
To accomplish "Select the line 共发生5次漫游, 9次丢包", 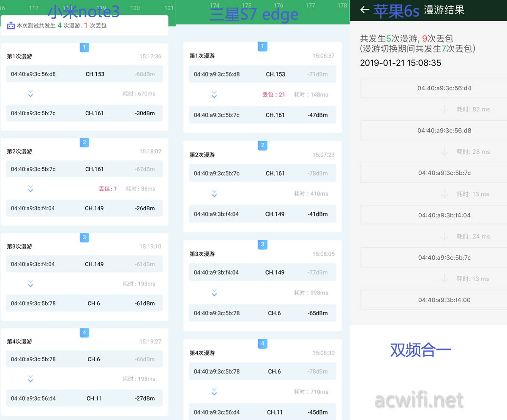I will (406, 39).
